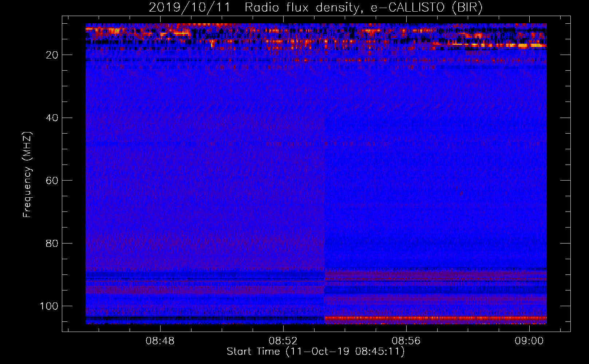The image size is (589, 364).
Task: Click the '08:52' time tick label
Action: [x=283, y=341]
